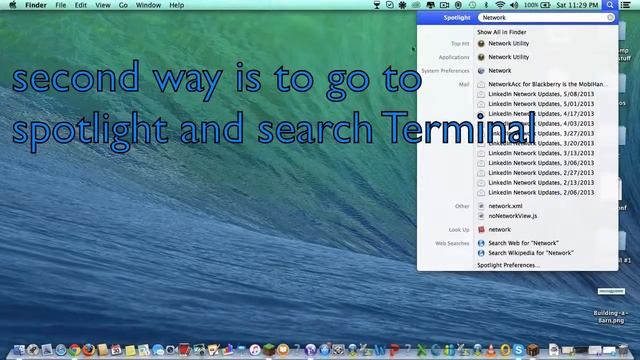Open the Go menu

click(123, 5)
